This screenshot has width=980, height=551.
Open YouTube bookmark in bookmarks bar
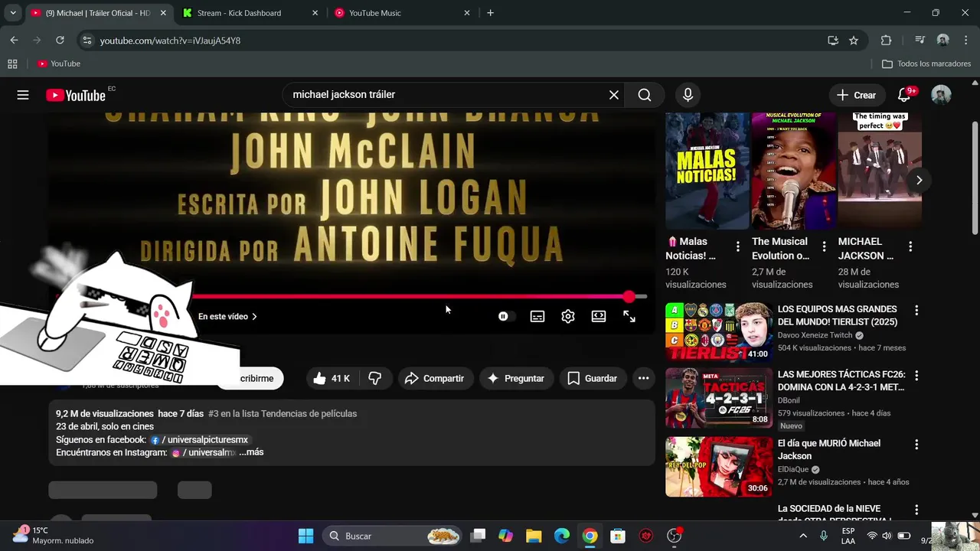[x=59, y=64]
